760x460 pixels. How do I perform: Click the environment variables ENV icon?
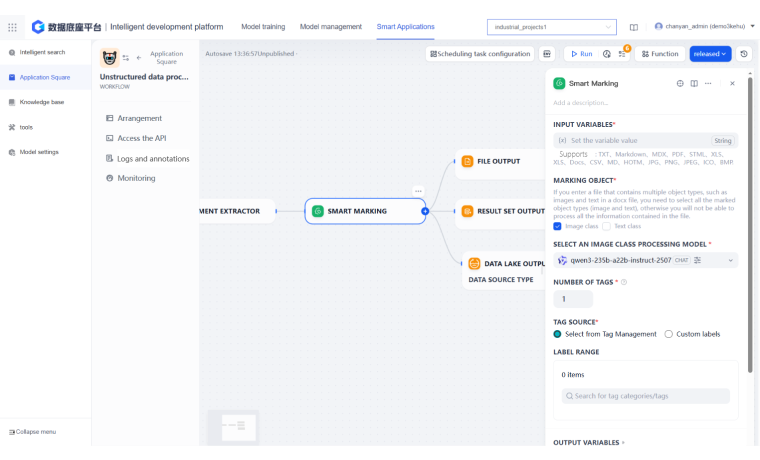(x=547, y=54)
